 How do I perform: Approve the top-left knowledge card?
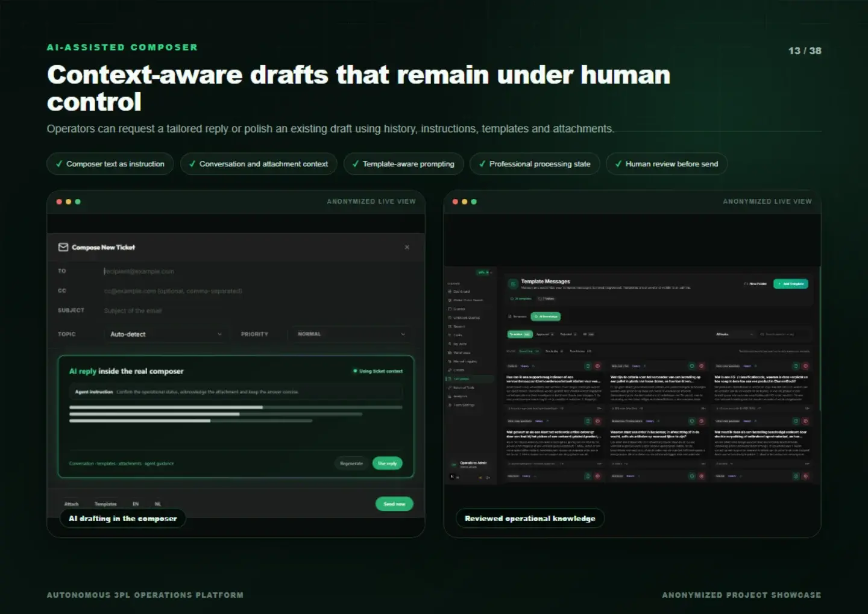(x=588, y=366)
